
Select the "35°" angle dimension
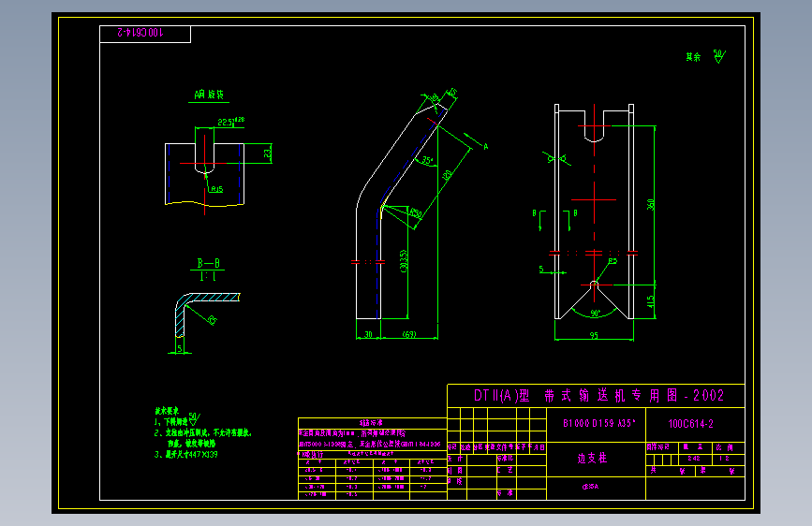coord(427,160)
